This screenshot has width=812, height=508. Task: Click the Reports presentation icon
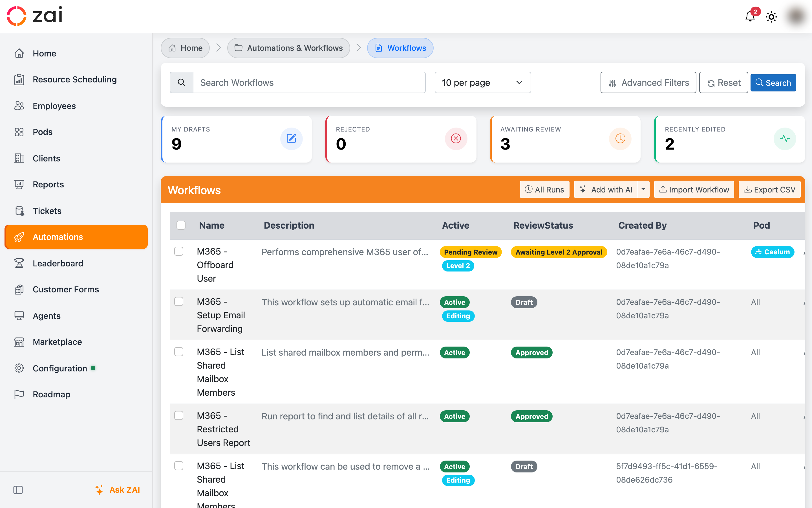(x=19, y=185)
